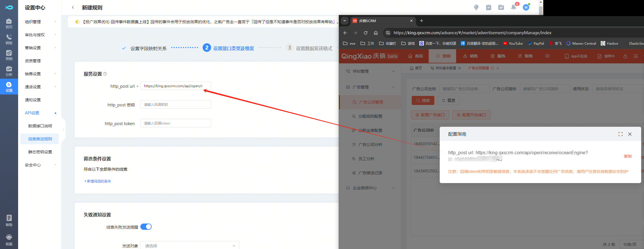Open 数据接口说明 menu item
The height and width of the screenshot is (249, 644).
click(40, 126)
